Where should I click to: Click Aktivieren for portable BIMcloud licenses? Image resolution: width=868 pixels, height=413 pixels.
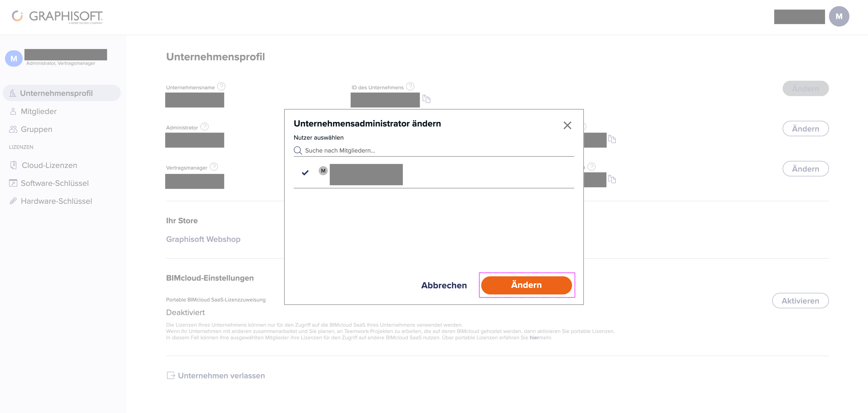coord(800,301)
